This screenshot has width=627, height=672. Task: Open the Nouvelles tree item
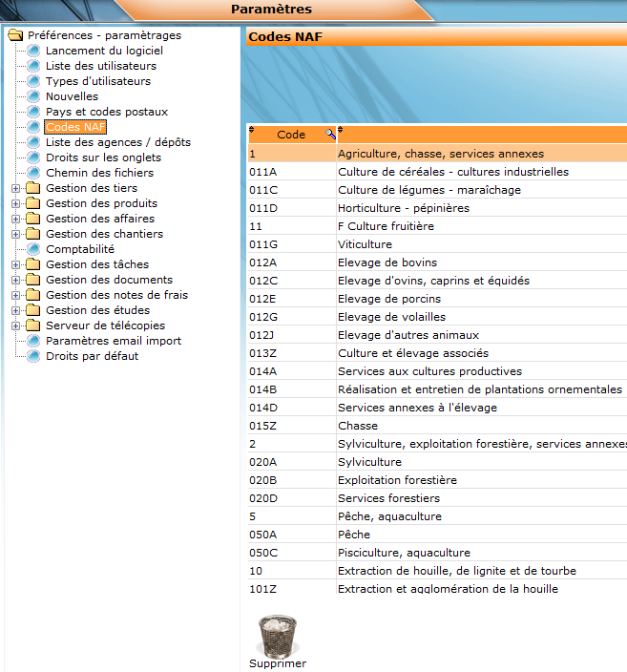[x=72, y=96]
